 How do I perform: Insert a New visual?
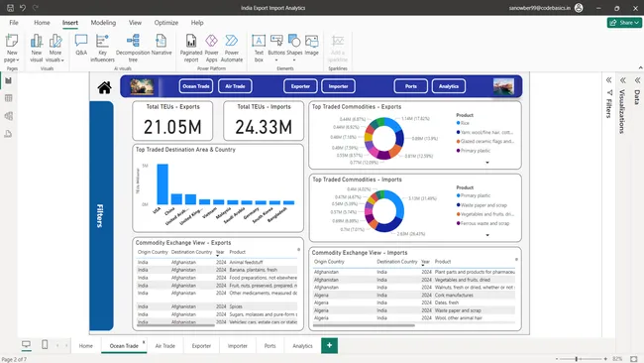(x=36, y=48)
